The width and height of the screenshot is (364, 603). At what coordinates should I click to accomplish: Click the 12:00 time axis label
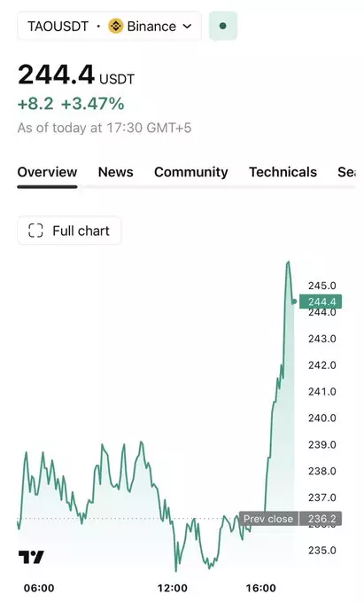point(173,588)
